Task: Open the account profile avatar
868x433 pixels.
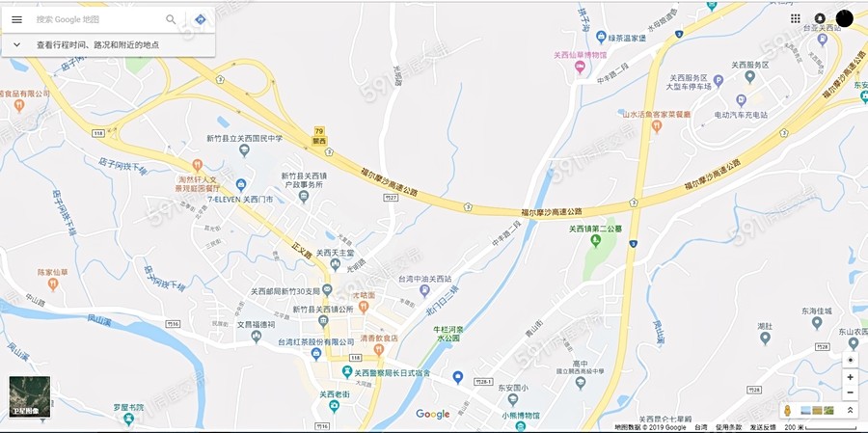Action: point(845,18)
